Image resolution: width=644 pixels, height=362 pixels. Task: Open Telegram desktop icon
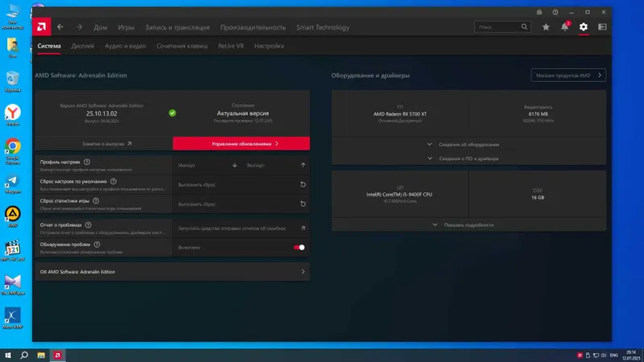point(13,184)
